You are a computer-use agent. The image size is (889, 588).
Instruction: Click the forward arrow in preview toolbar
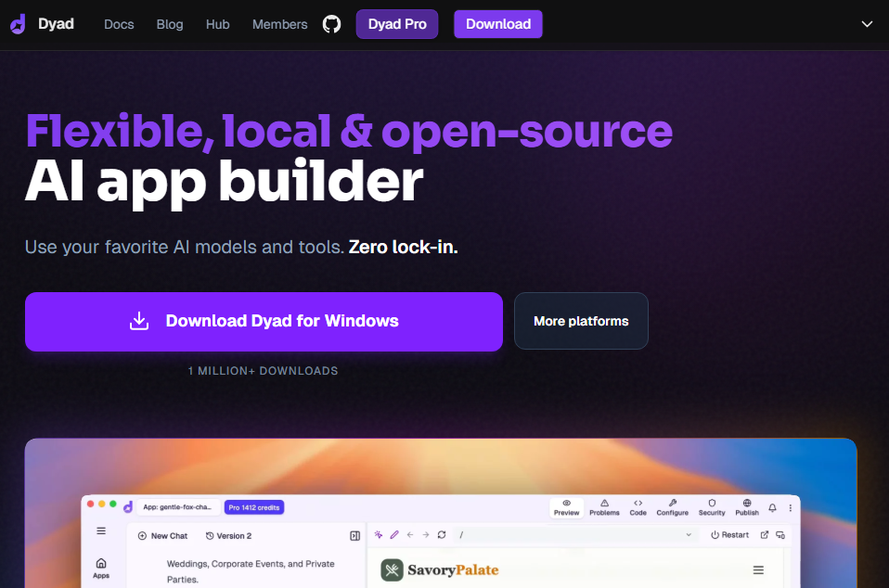(426, 535)
